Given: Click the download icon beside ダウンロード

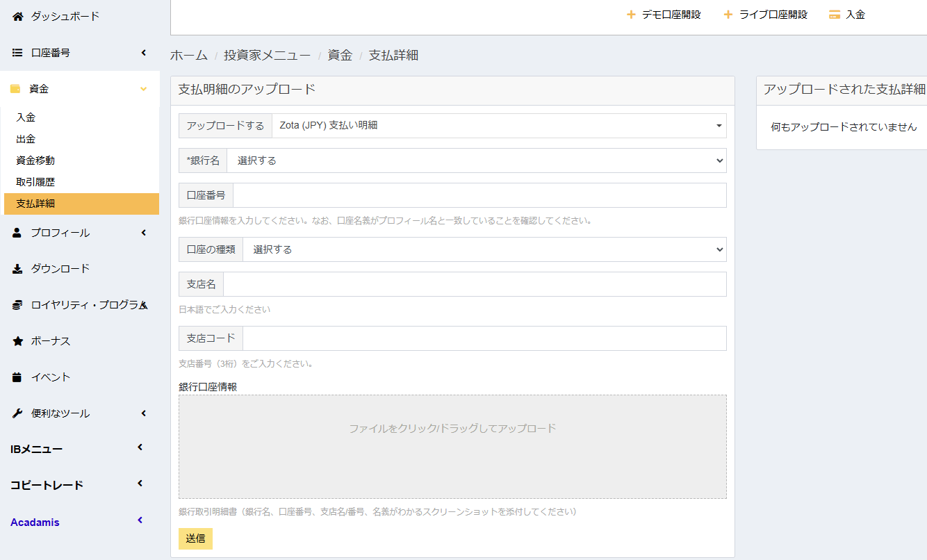Looking at the screenshot, I should 17,269.
